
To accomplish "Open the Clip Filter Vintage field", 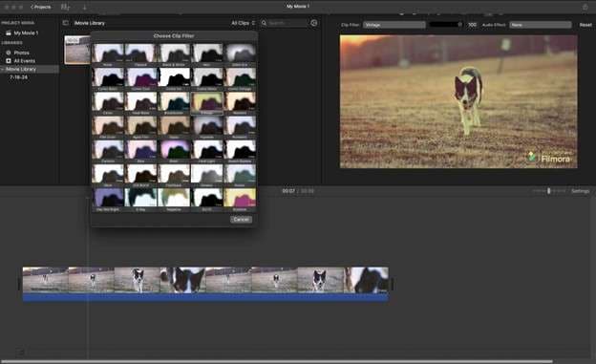I will coord(394,25).
